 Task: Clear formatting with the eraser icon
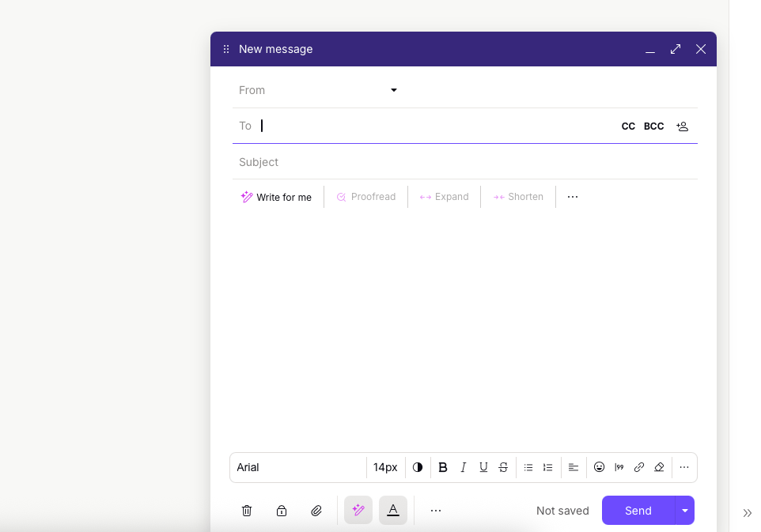coord(659,467)
